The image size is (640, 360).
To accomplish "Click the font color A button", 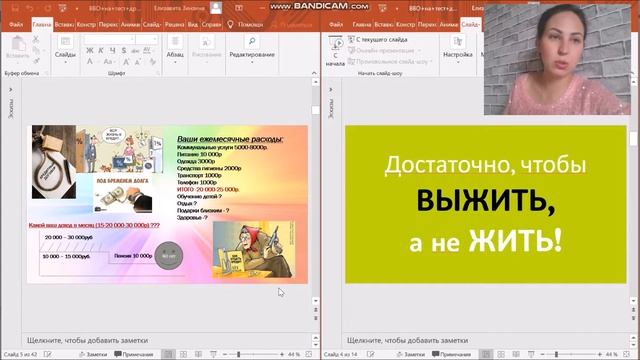I will point(90,62).
